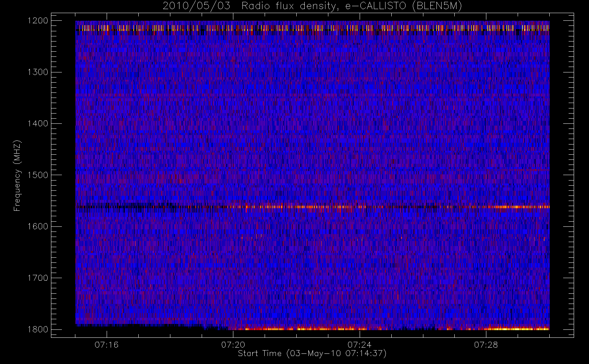Click the 1500 frequency tick label
Screen dimensions: 589x364
pyautogui.click(x=38, y=175)
